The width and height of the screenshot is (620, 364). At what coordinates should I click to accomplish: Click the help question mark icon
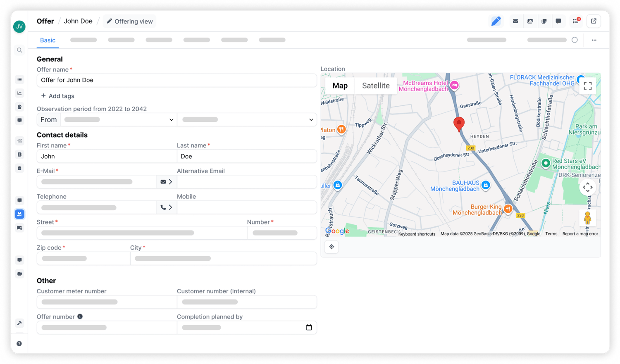coord(19,344)
